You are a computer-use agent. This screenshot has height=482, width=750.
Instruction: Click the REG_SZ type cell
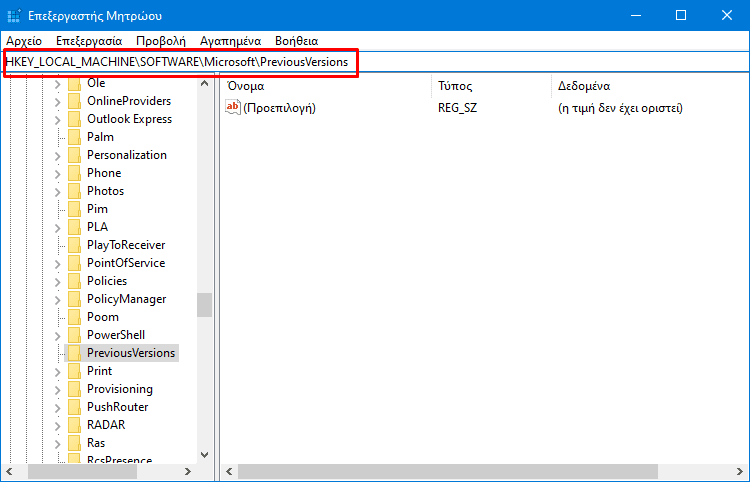457,108
